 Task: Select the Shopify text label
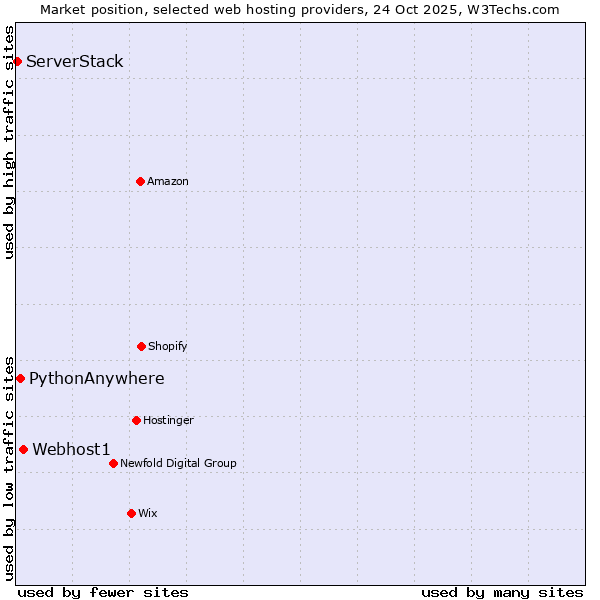(168, 346)
